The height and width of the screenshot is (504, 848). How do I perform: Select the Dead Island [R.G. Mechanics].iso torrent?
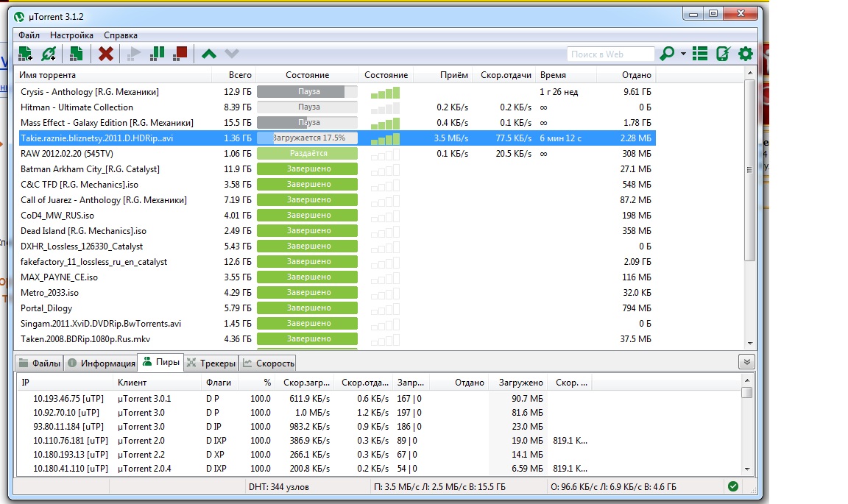point(337,231)
